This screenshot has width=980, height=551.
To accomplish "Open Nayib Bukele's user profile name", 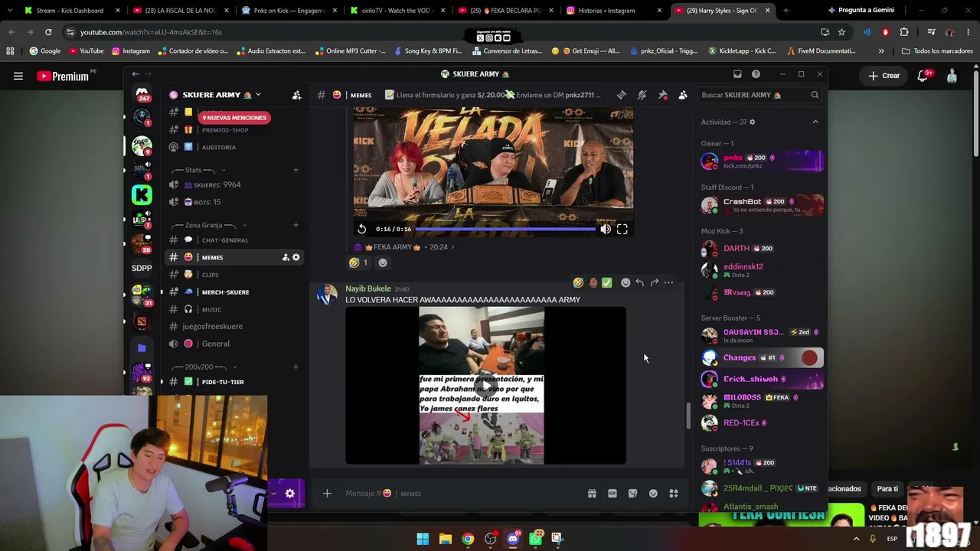I will [x=368, y=289].
